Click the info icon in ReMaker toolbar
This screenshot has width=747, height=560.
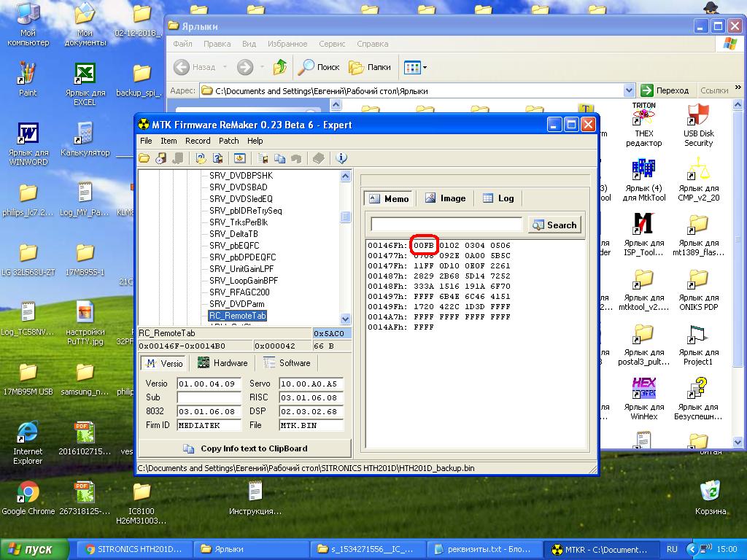[x=341, y=158]
